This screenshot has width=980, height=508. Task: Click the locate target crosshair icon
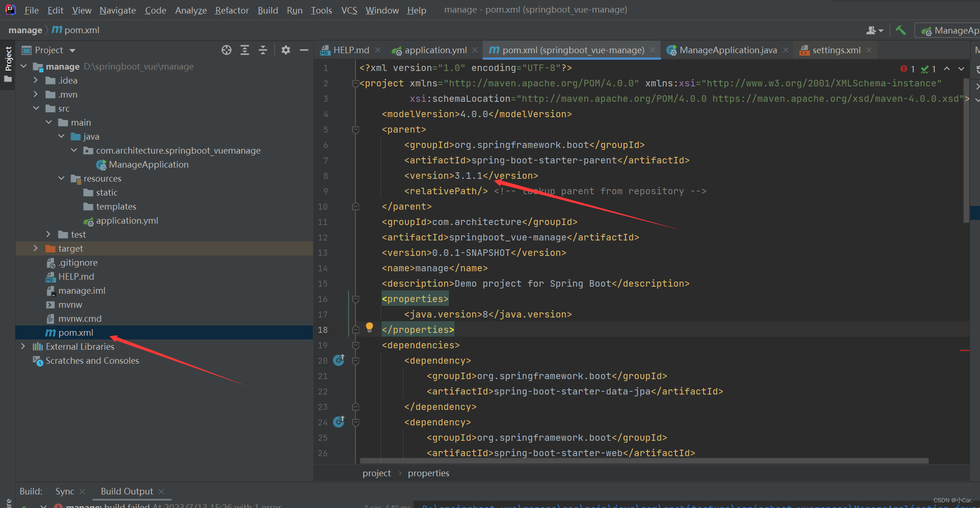[x=227, y=50]
